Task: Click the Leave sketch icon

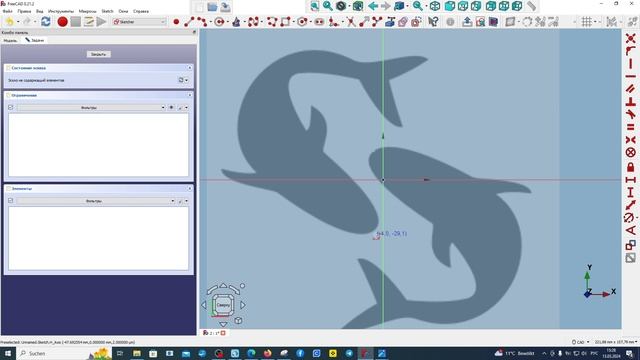Action: coord(467,22)
